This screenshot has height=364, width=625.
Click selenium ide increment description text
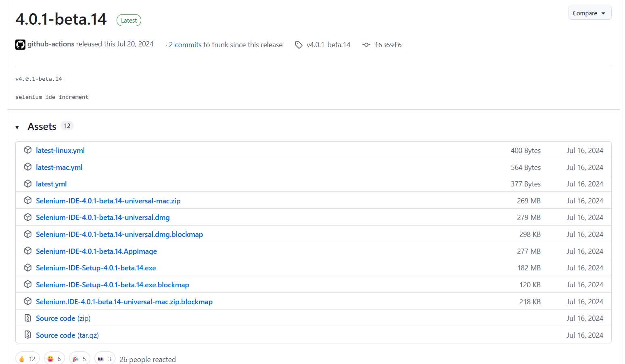tap(52, 97)
